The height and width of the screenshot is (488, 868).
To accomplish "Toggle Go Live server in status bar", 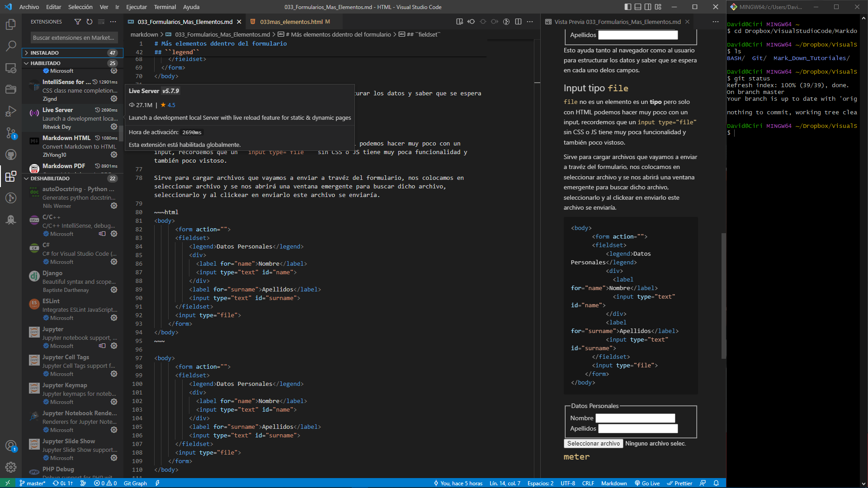I will [647, 483].
